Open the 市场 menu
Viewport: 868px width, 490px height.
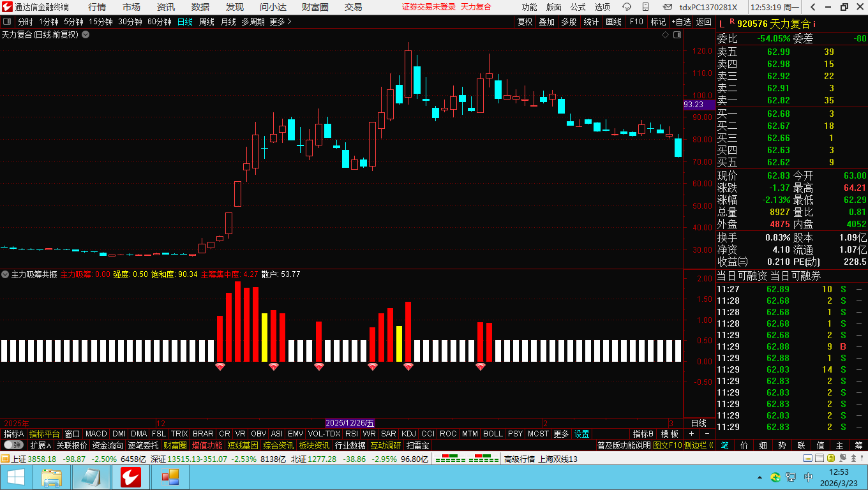(131, 7)
